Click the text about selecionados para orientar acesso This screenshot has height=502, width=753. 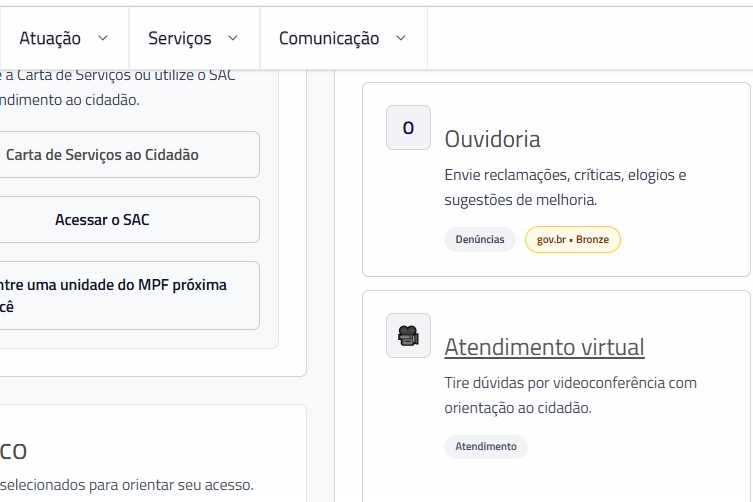[127, 485]
